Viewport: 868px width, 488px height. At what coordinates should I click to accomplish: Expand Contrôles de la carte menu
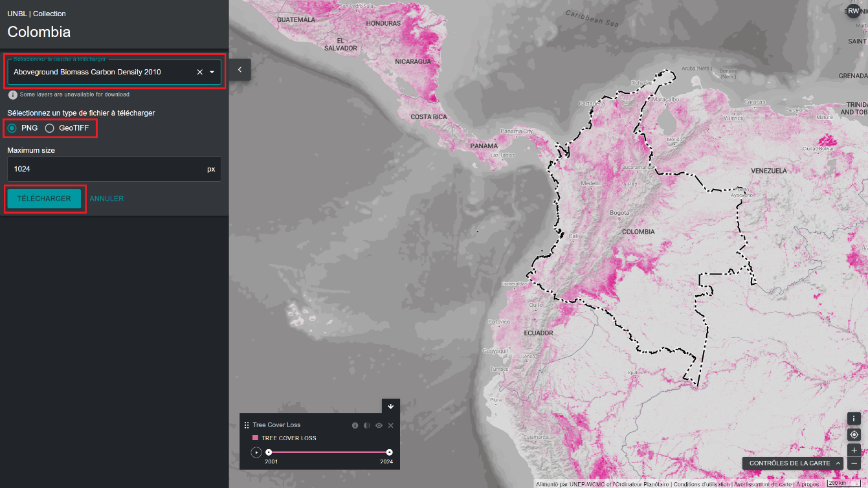click(794, 463)
